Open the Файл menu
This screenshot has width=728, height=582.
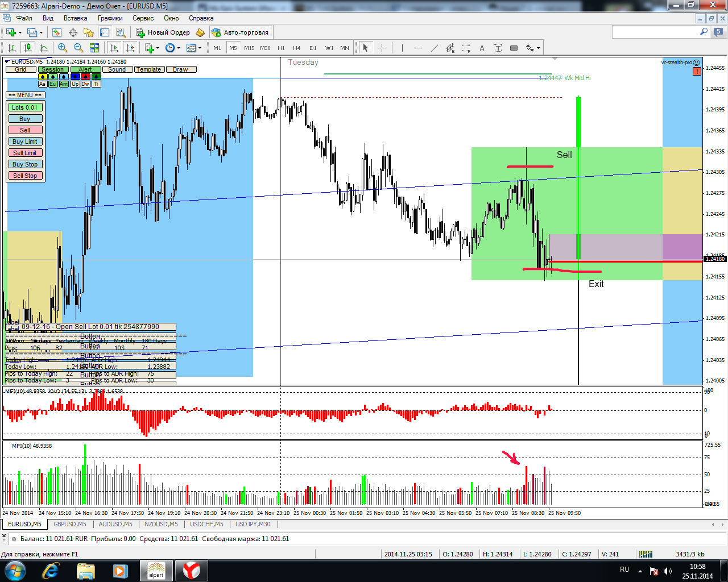pos(24,18)
